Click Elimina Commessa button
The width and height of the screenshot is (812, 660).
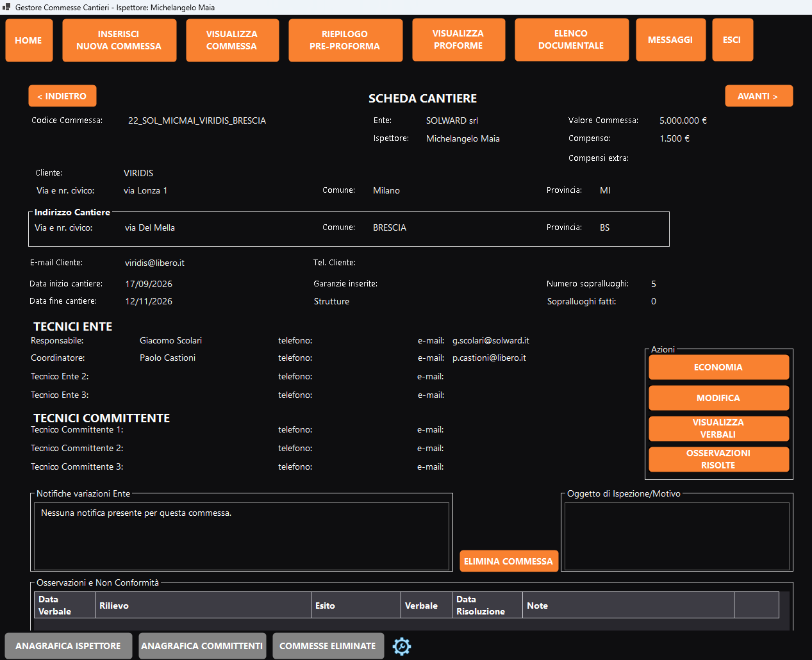509,561
